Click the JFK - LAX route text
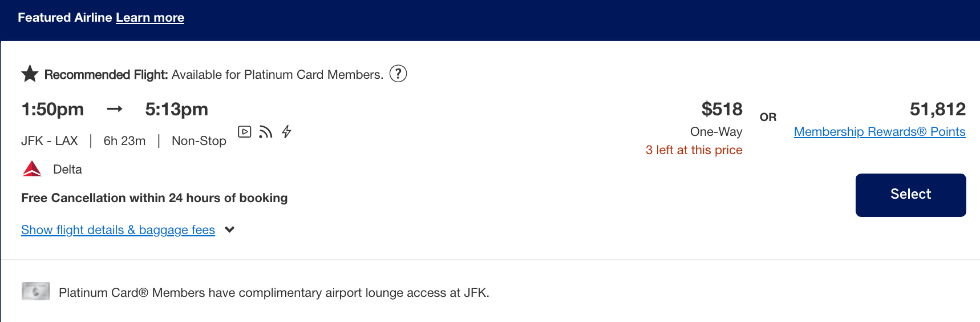This screenshot has width=980, height=322. (x=50, y=141)
